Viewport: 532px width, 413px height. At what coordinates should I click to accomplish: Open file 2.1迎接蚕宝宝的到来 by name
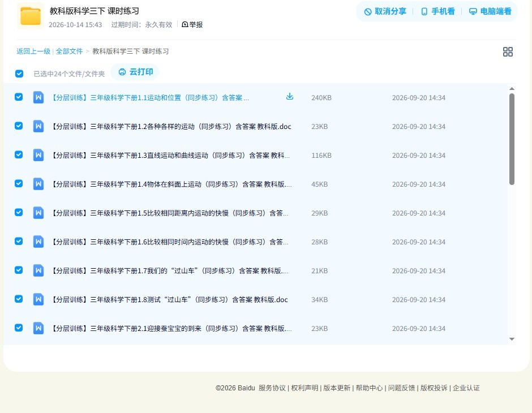click(x=171, y=328)
